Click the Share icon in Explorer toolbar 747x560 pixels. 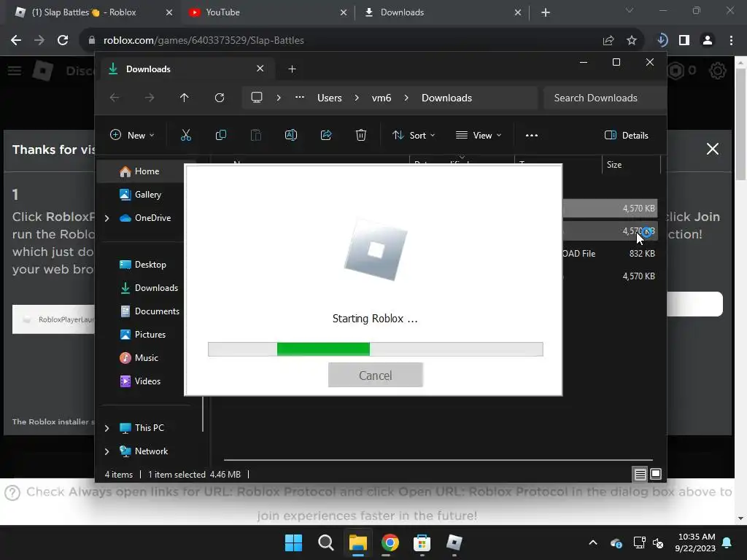tap(326, 135)
